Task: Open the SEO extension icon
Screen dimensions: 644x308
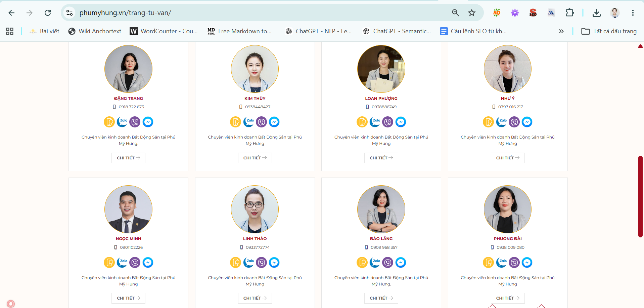Action: 533,13
